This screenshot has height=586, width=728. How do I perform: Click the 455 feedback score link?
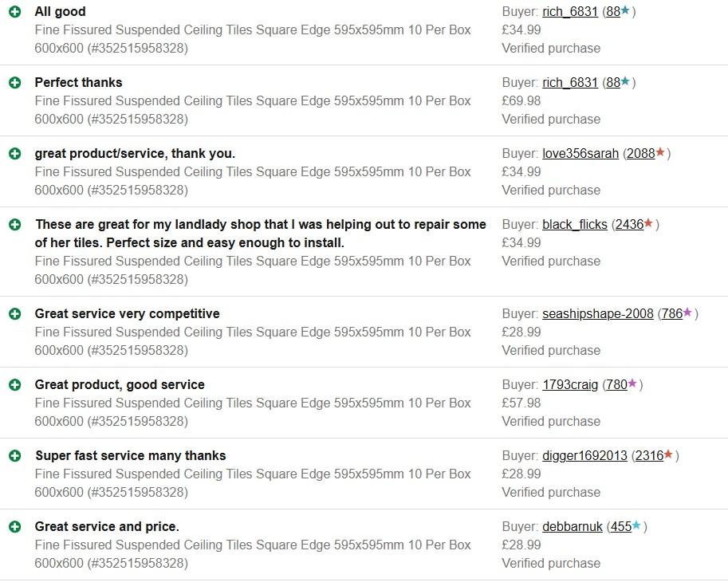[620, 527]
